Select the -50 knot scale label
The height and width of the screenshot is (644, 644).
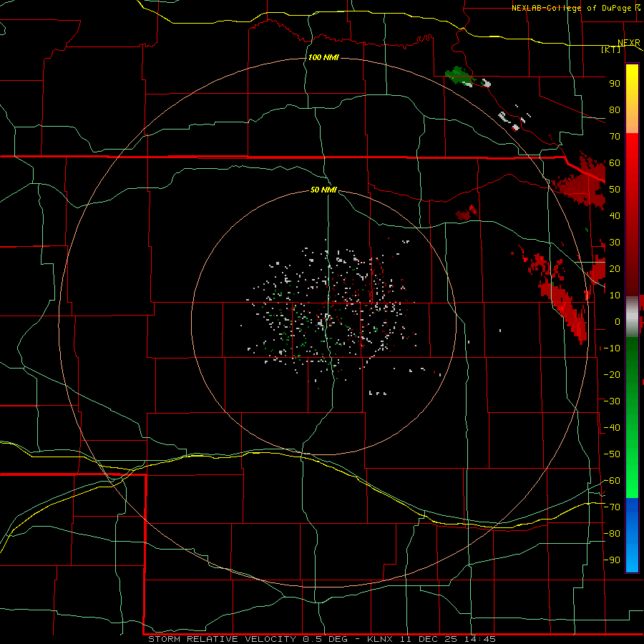[x=612, y=454]
